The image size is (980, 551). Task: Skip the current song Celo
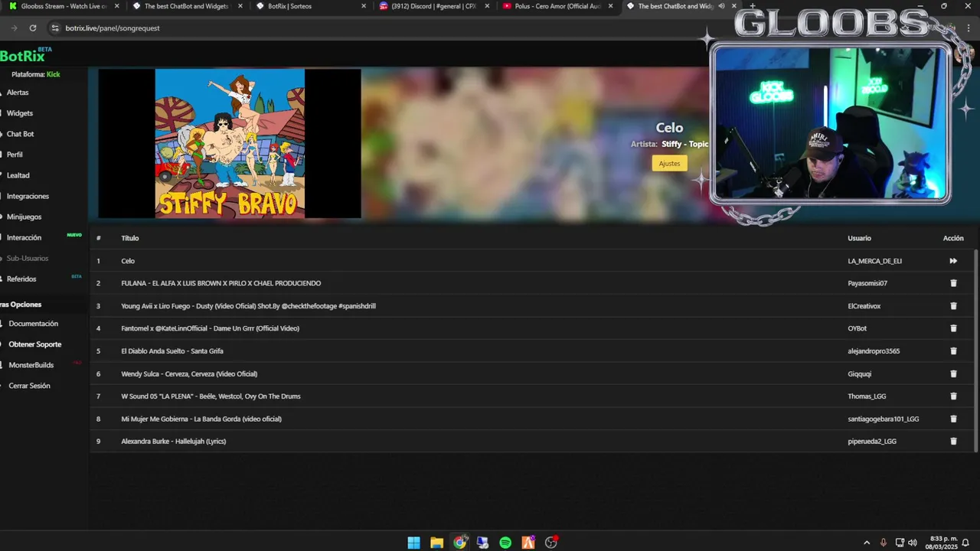953,261
